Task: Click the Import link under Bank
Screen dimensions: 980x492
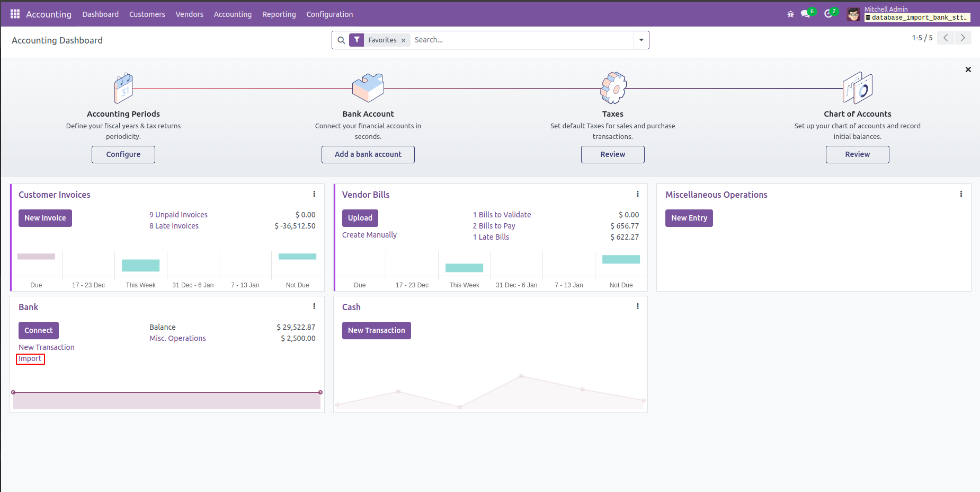Action: (x=30, y=359)
